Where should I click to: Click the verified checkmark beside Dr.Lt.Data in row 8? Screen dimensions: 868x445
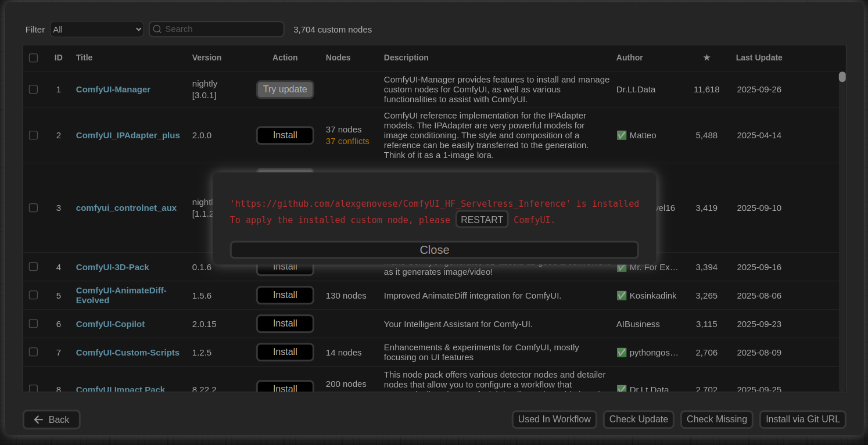[x=621, y=389]
